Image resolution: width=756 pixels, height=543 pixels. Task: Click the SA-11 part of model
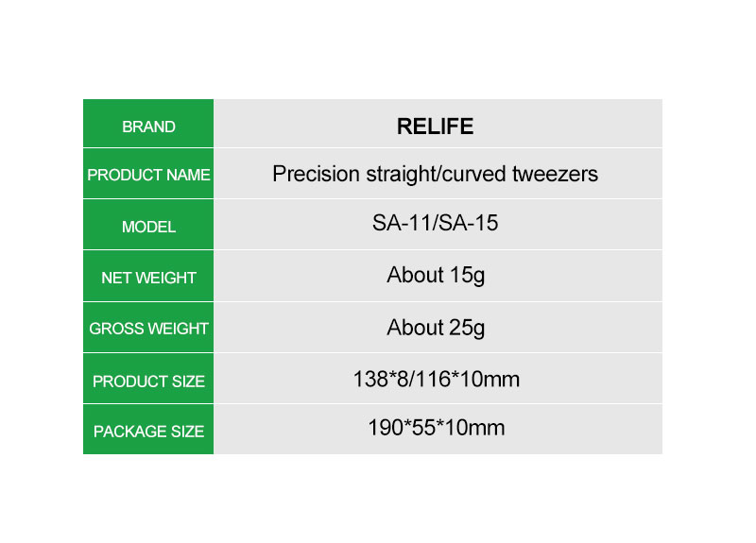pos(403,223)
